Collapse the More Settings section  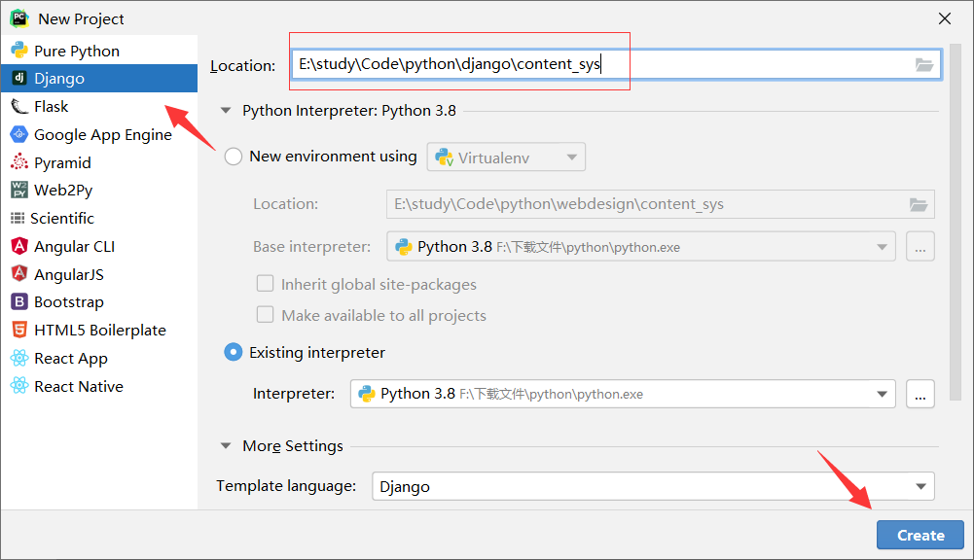[x=226, y=446]
